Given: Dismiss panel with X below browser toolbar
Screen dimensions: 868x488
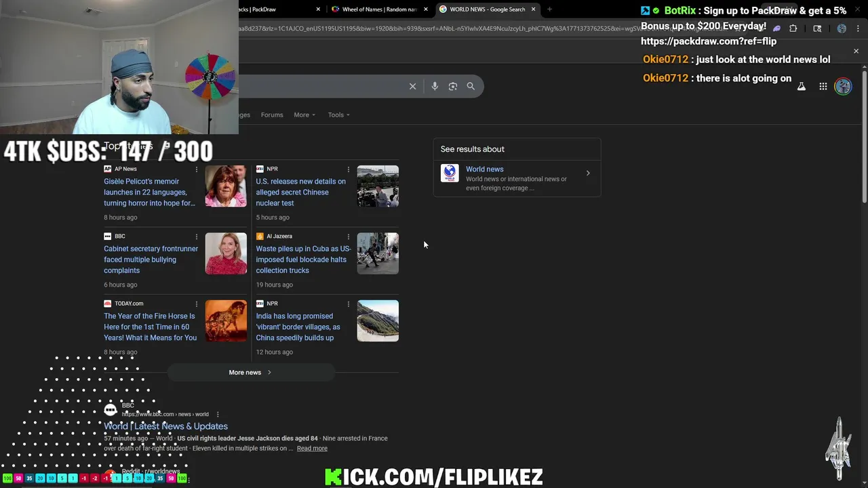Looking at the screenshot, I should pyautogui.click(x=856, y=51).
